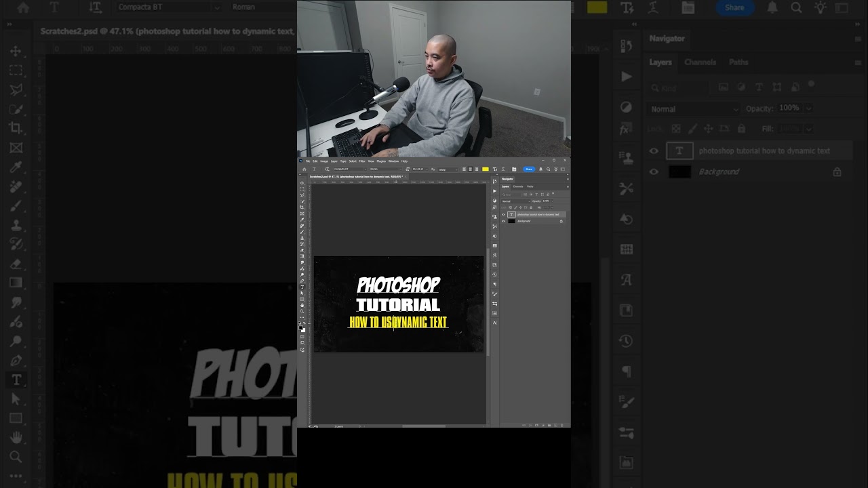Select the Frame tool in the dimmed backdrop toolbar
This screenshot has width=868, height=488.
(16, 148)
